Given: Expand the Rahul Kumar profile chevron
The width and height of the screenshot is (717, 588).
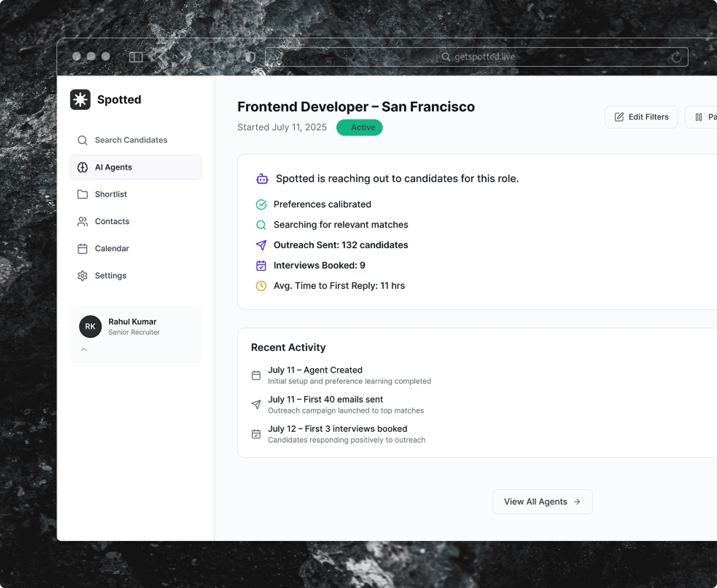Looking at the screenshot, I should (84, 350).
